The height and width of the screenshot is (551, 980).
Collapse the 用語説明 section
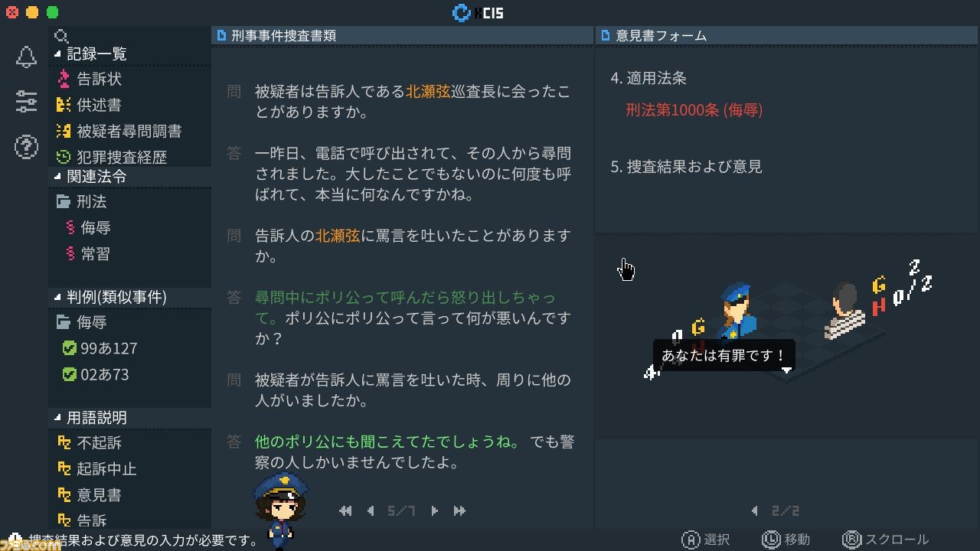click(57, 418)
